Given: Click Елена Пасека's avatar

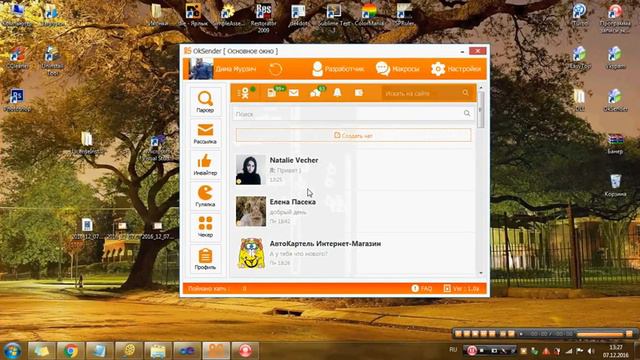Looking at the screenshot, I should point(251,211).
